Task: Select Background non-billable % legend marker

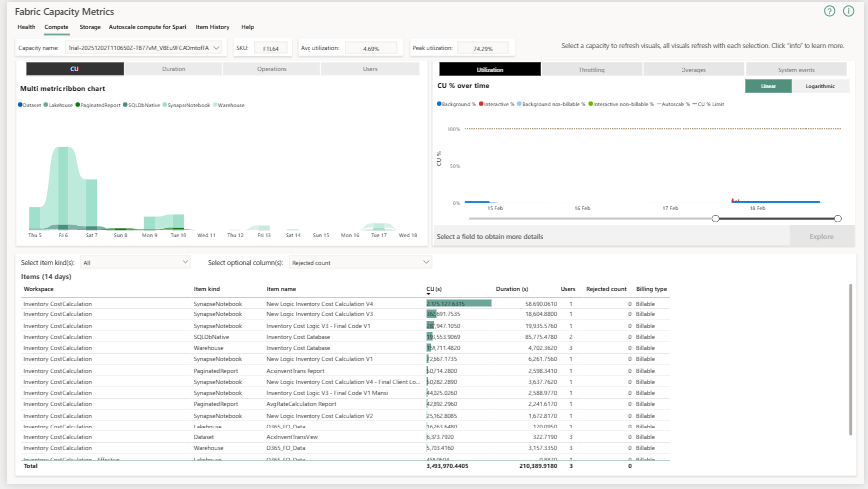Action: 519,103
